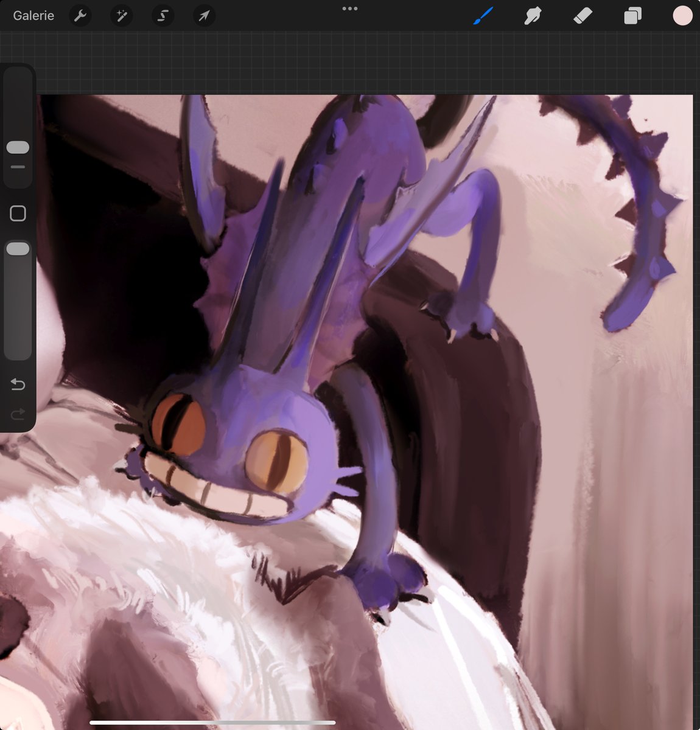Select the Brush tool
The height and width of the screenshot is (730, 700).
click(x=483, y=16)
